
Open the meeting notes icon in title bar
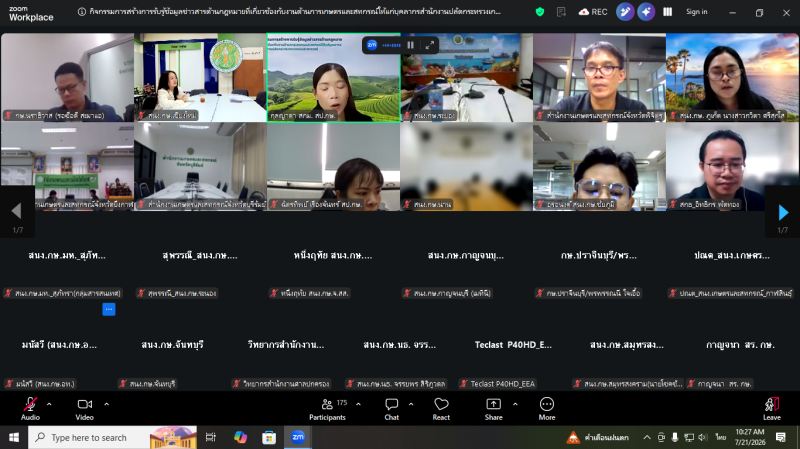[561, 12]
